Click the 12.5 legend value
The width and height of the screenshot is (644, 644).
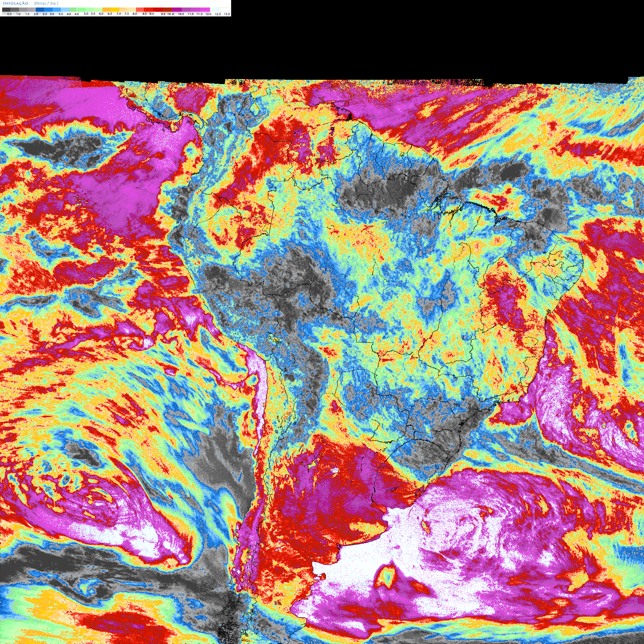(218, 14)
